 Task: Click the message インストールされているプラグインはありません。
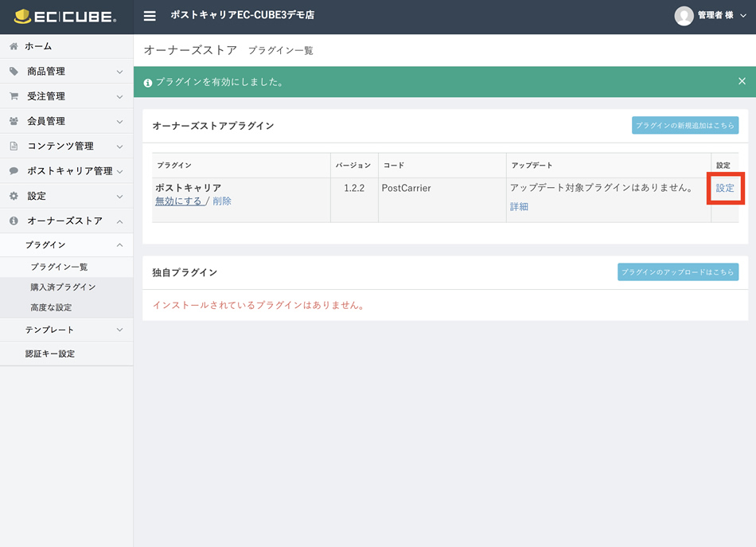click(259, 305)
